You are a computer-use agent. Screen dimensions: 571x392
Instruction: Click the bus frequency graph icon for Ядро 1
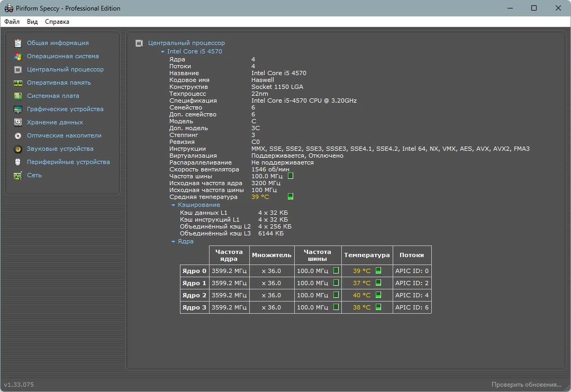(x=336, y=282)
